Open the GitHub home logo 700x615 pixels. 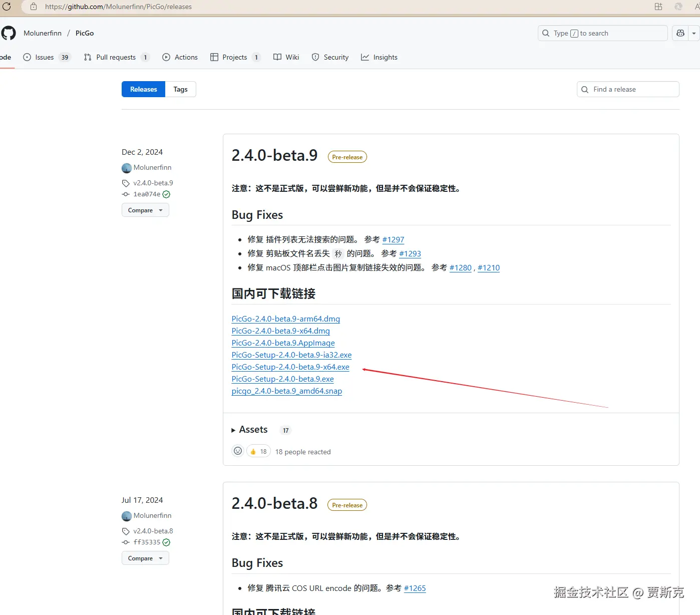[9, 33]
